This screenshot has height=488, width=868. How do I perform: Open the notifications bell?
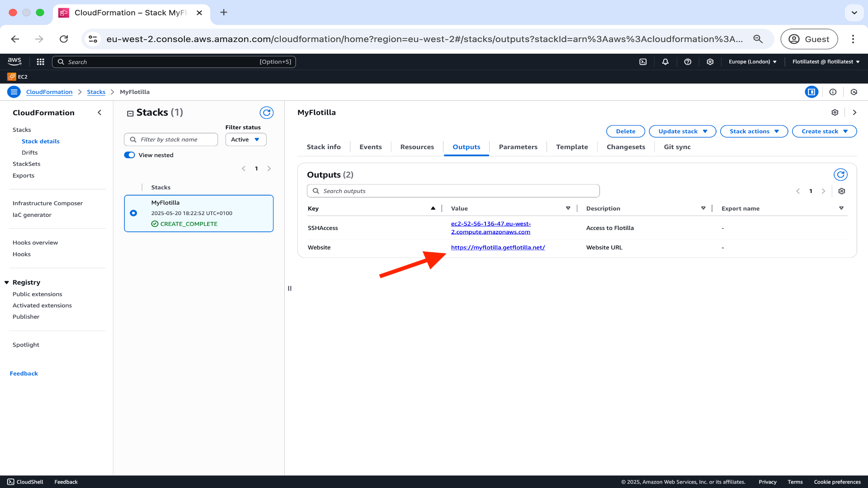665,62
